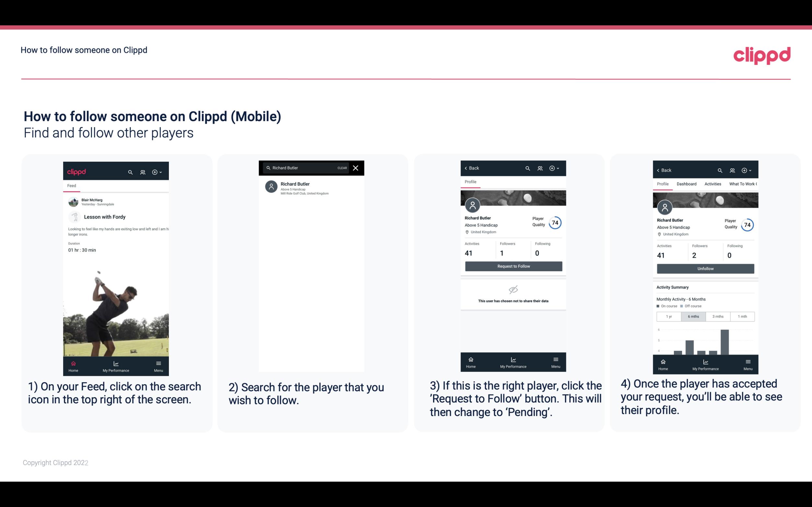Select the 1 month activity filter
This screenshot has height=507, width=812.
pos(742,316)
